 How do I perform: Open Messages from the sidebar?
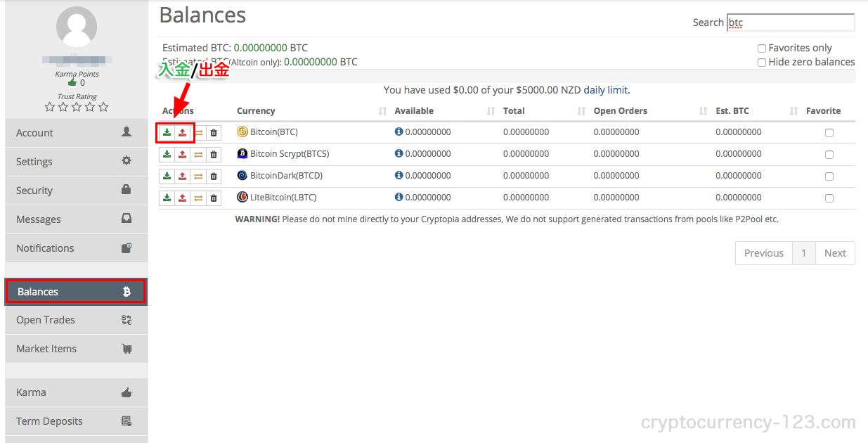76,219
